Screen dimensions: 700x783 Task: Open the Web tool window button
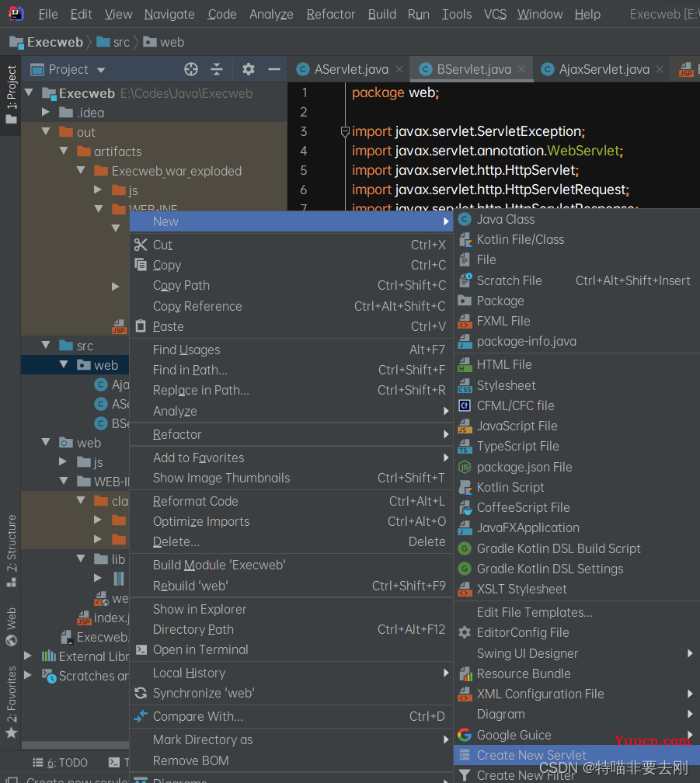11,626
